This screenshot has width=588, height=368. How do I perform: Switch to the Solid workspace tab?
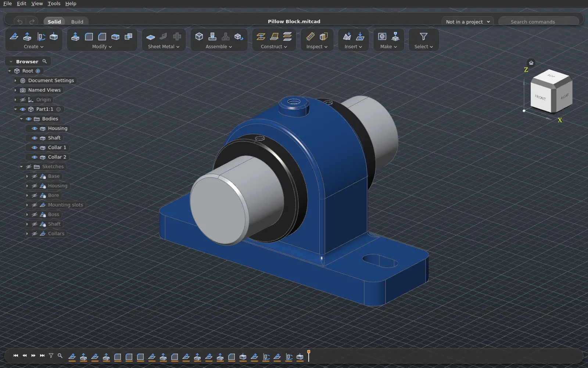pos(54,22)
